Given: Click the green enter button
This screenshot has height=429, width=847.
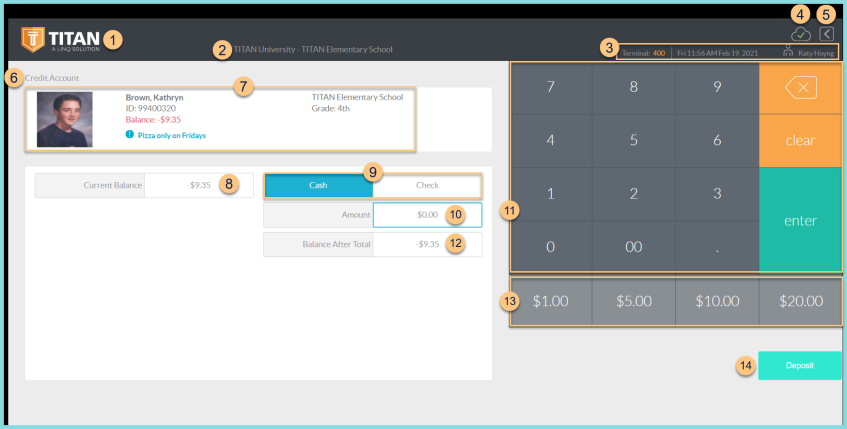Looking at the screenshot, I should click(800, 220).
